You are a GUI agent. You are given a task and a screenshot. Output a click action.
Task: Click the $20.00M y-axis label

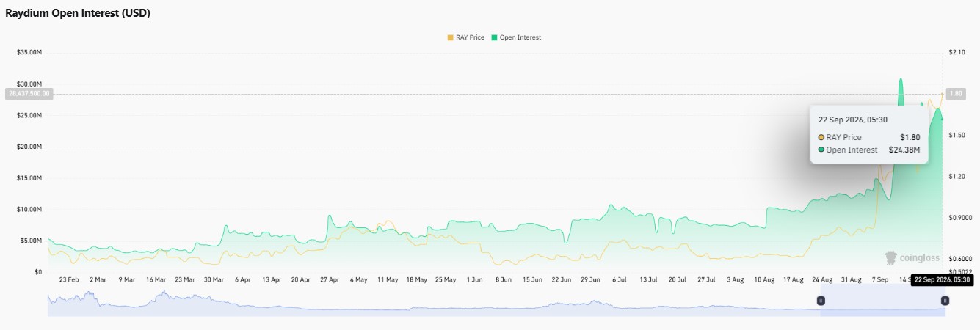click(29, 147)
